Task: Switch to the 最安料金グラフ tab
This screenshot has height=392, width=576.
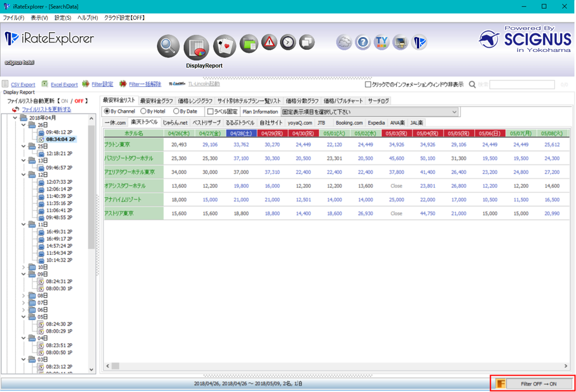Action: click(156, 101)
